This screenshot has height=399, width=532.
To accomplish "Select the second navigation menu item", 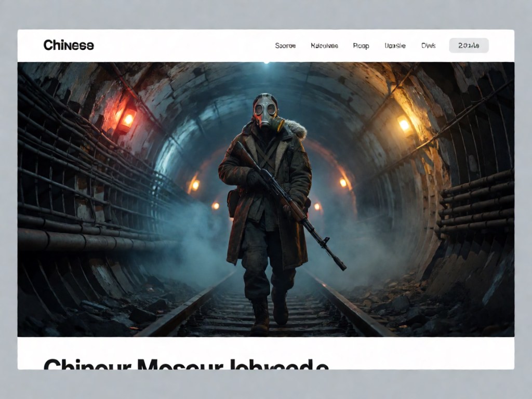I will (324, 46).
